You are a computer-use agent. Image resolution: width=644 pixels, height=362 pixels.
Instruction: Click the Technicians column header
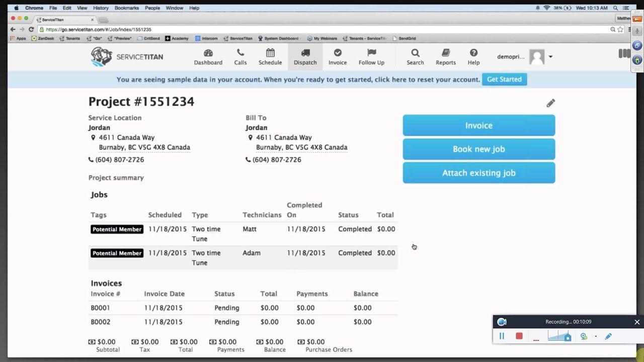tap(262, 215)
